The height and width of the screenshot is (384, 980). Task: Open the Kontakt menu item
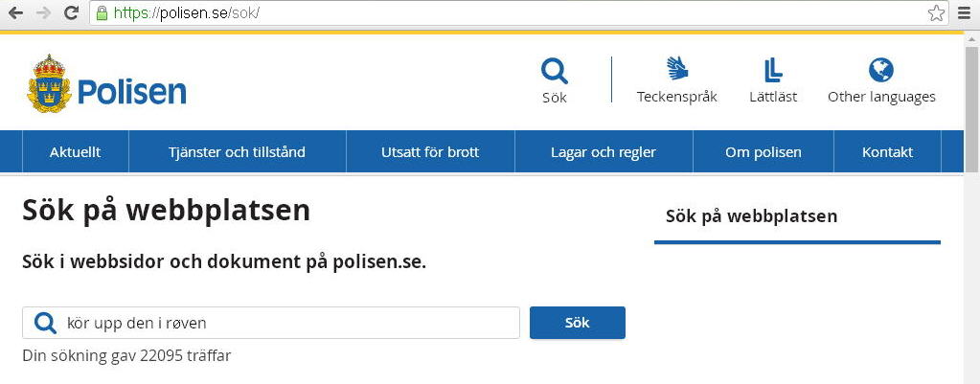click(887, 151)
